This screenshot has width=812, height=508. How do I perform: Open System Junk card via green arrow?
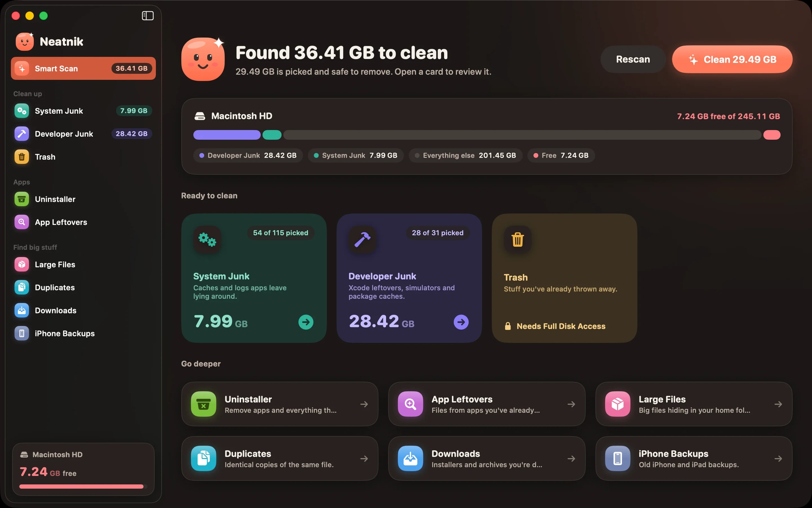tap(306, 322)
